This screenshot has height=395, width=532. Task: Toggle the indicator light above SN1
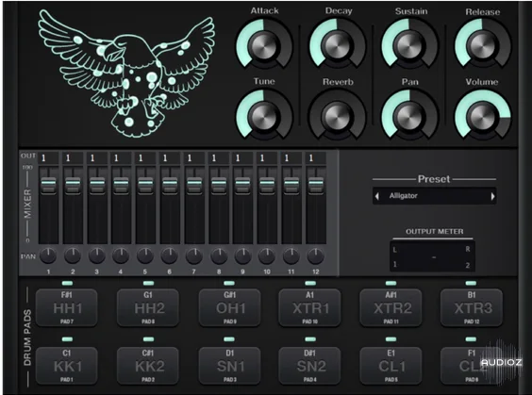coord(229,339)
